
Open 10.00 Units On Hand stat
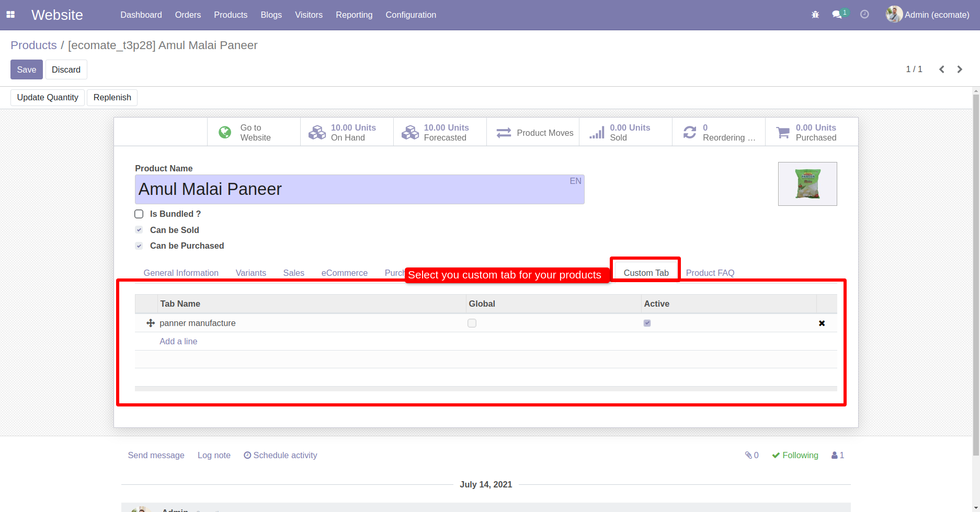(347, 132)
